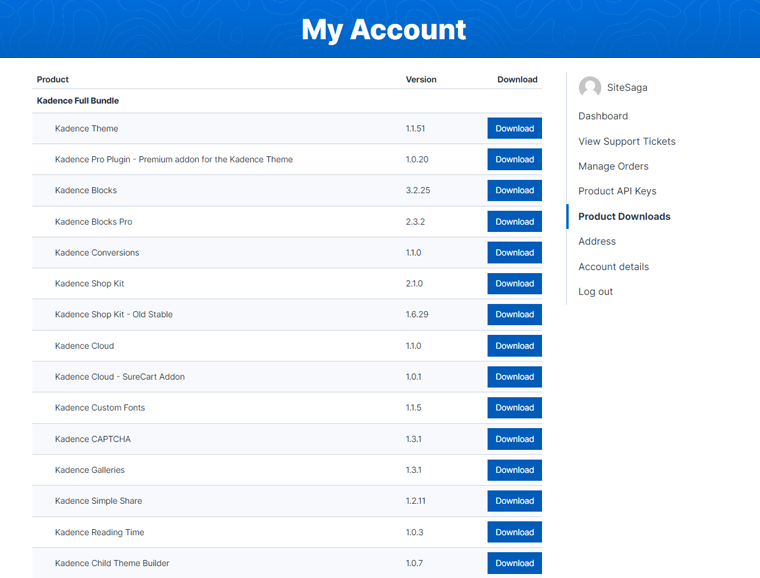Click the Kadence Galleries product name
This screenshot has width=760, height=578.
(x=90, y=470)
